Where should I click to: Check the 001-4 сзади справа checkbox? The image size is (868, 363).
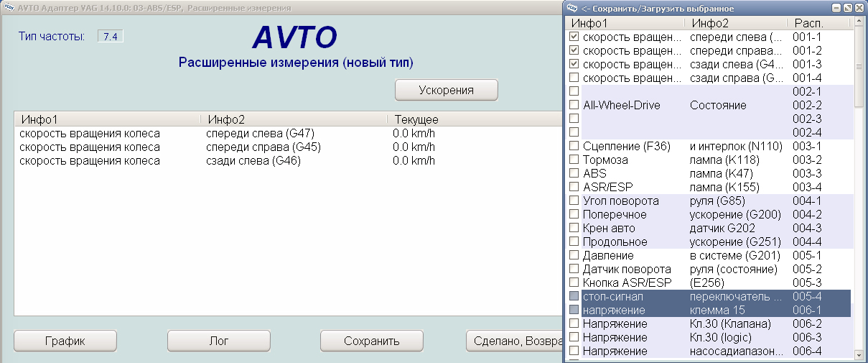574,78
